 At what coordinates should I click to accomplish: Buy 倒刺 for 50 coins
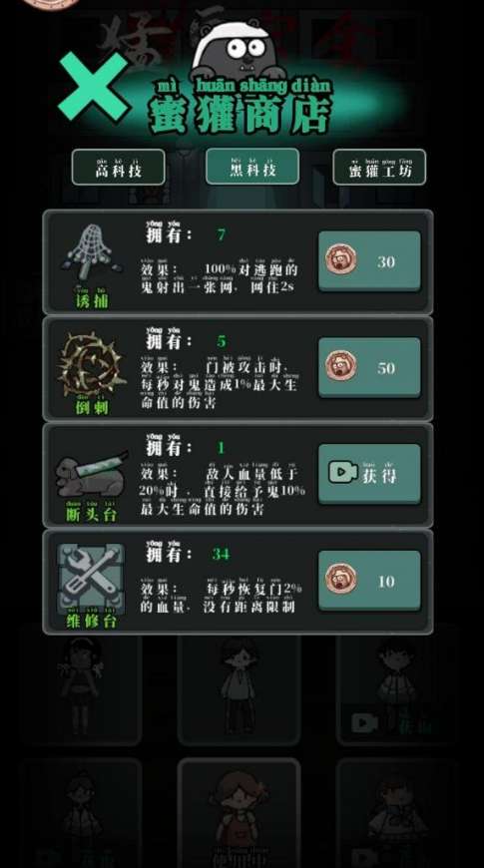click(369, 367)
